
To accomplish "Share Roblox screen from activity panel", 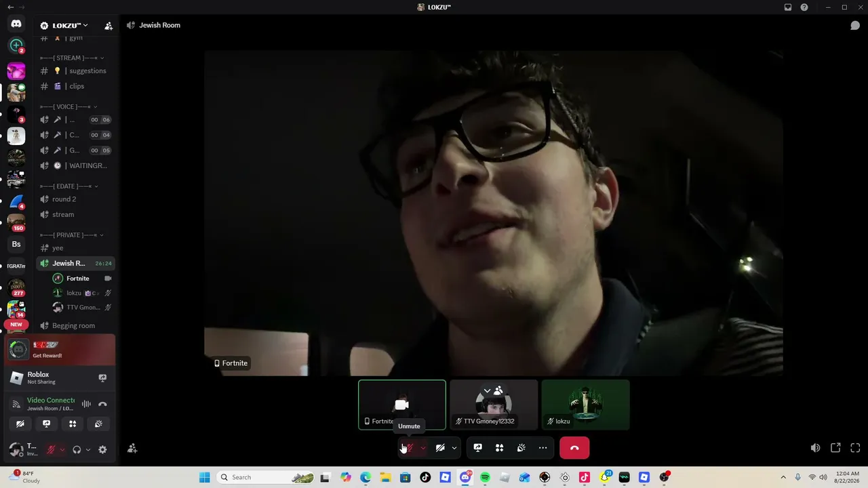I will coord(102,378).
